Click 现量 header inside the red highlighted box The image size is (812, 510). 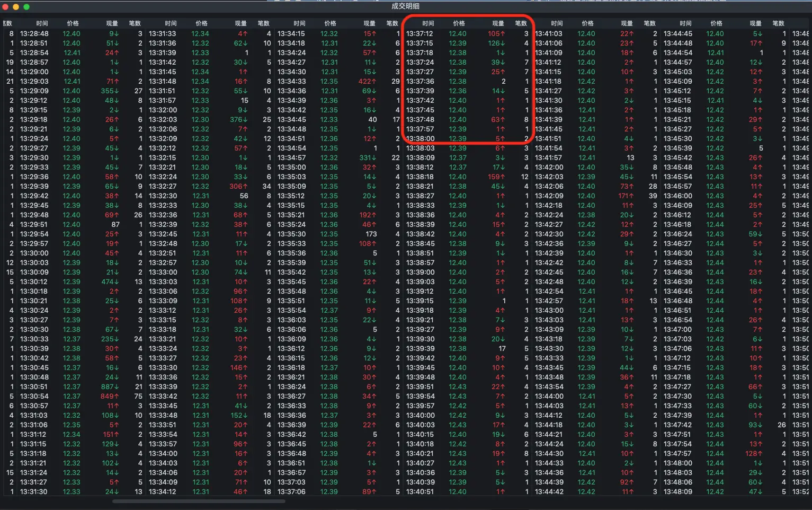(x=498, y=23)
